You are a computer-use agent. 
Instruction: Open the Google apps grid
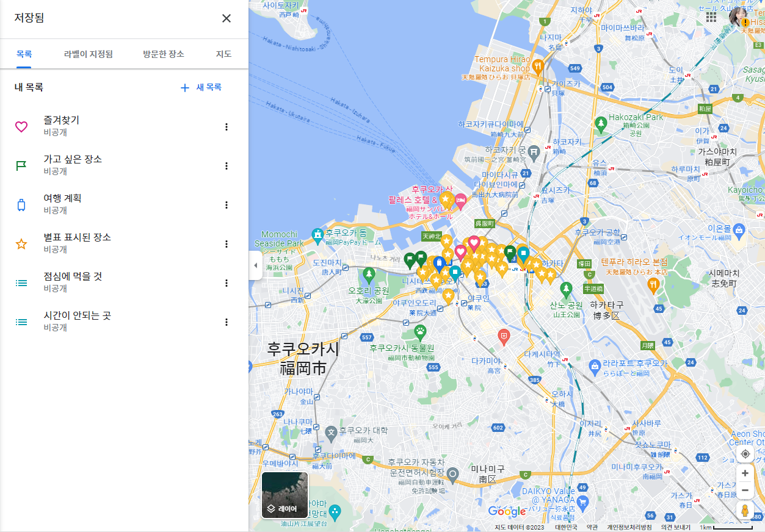[711, 17]
